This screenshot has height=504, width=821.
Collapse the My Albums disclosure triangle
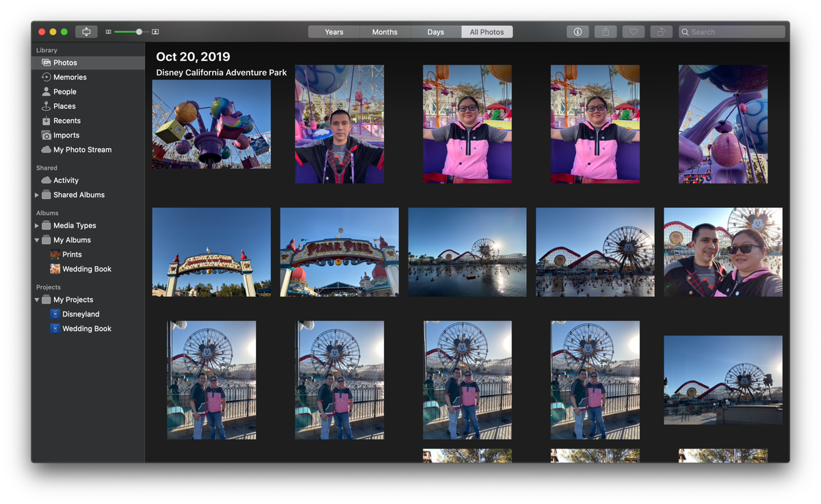[37, 240]
